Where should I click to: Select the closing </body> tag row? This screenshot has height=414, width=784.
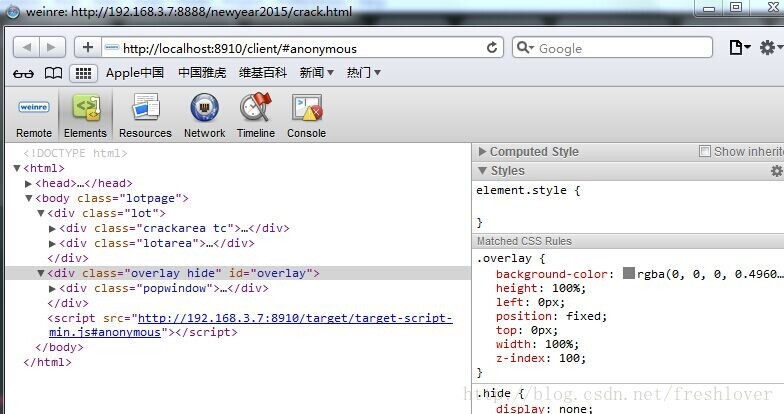click(60, 348)
